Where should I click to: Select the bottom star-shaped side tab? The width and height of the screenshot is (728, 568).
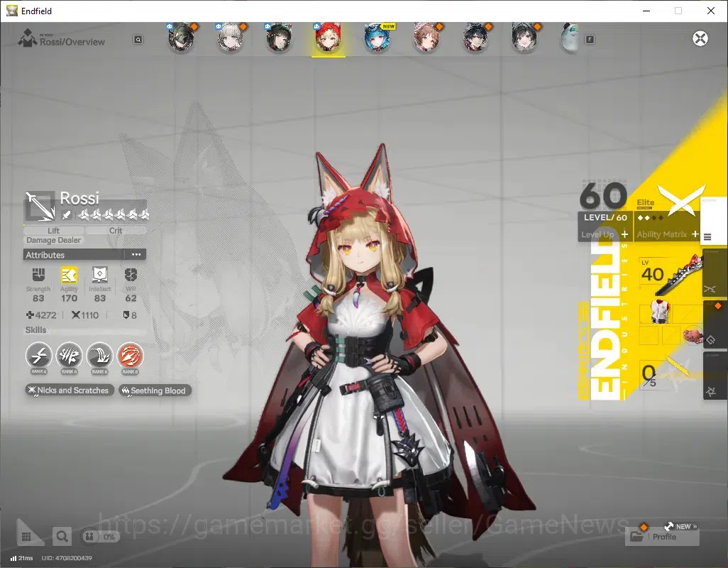coord(714,376)
